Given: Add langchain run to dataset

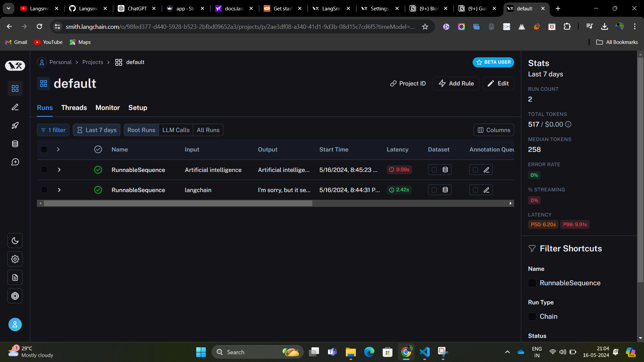Looking at the screenshot, I should (445, 190).
